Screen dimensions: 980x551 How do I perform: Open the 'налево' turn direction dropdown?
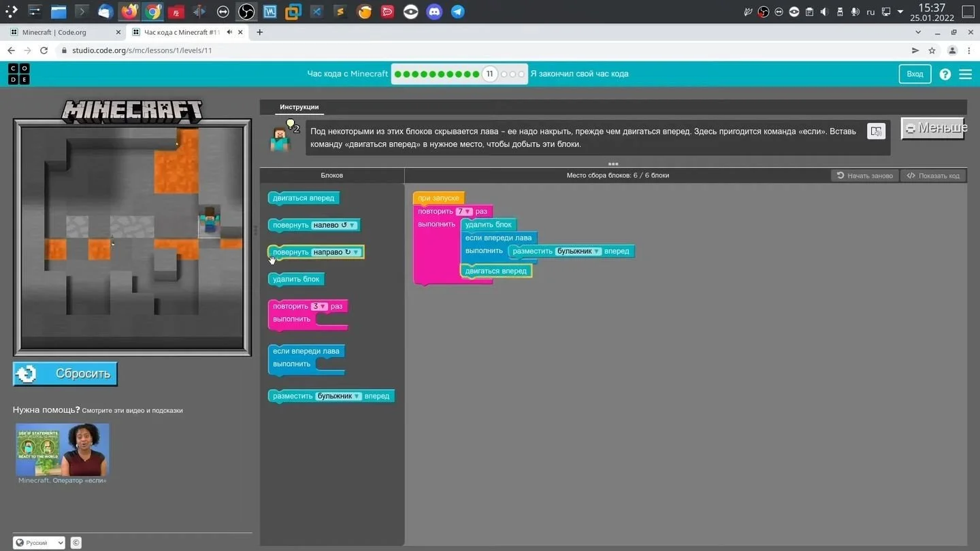point(333,225)
